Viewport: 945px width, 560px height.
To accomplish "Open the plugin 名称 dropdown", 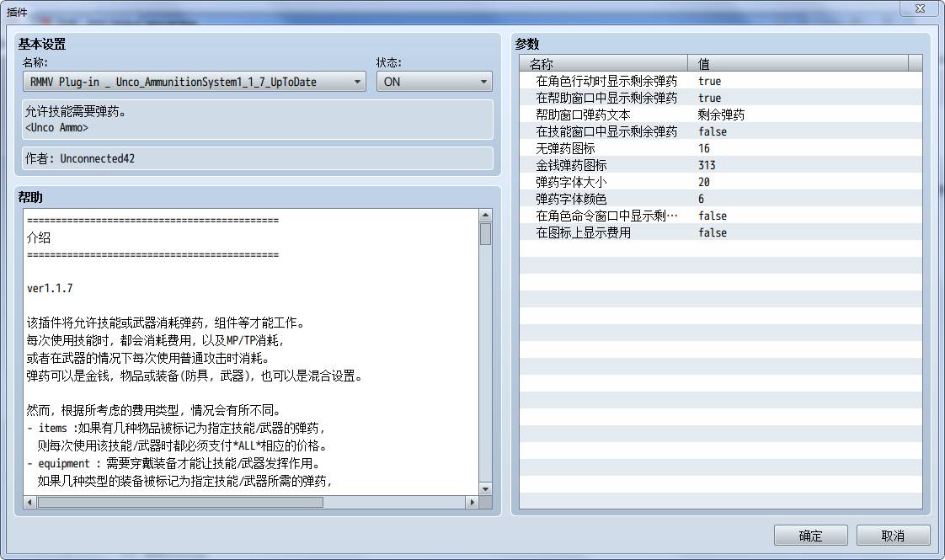I will coord(194,82).
